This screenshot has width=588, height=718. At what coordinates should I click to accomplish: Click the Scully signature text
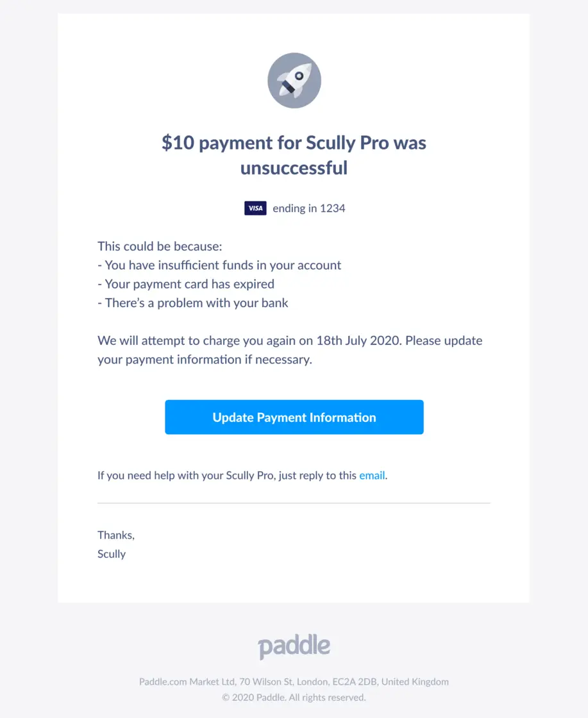111,554
